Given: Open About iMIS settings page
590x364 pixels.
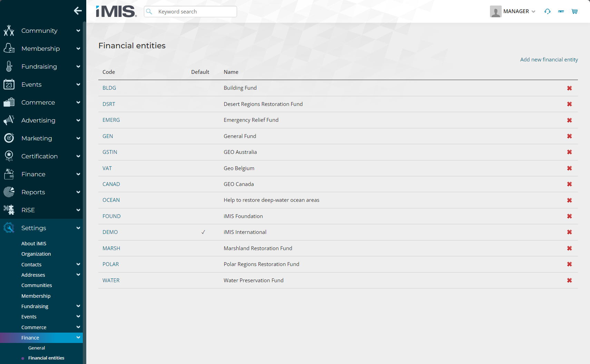Looking at the screenshot, I should pos(34,244).
